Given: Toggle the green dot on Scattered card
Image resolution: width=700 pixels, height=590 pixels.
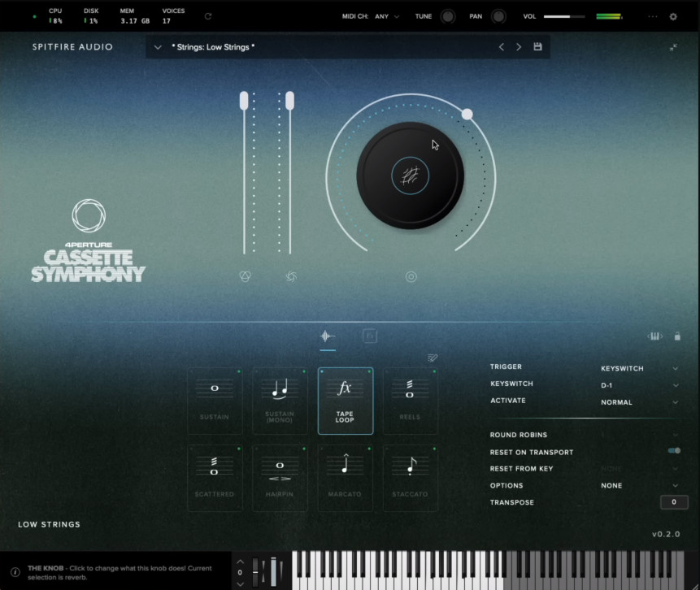Looking at the screenshot, I should click(239, 449).
